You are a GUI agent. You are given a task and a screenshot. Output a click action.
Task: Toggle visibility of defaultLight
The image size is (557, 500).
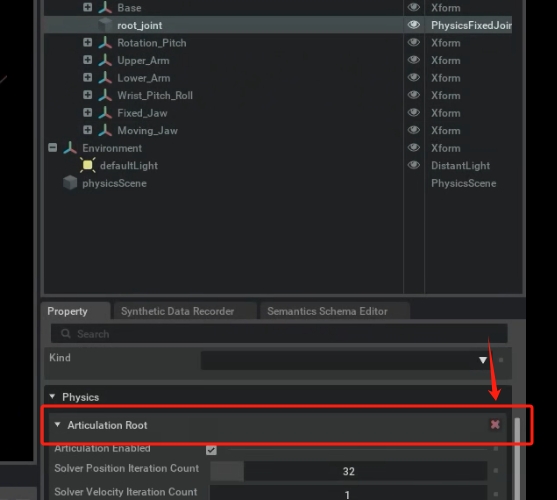click(x=413, y=165)
